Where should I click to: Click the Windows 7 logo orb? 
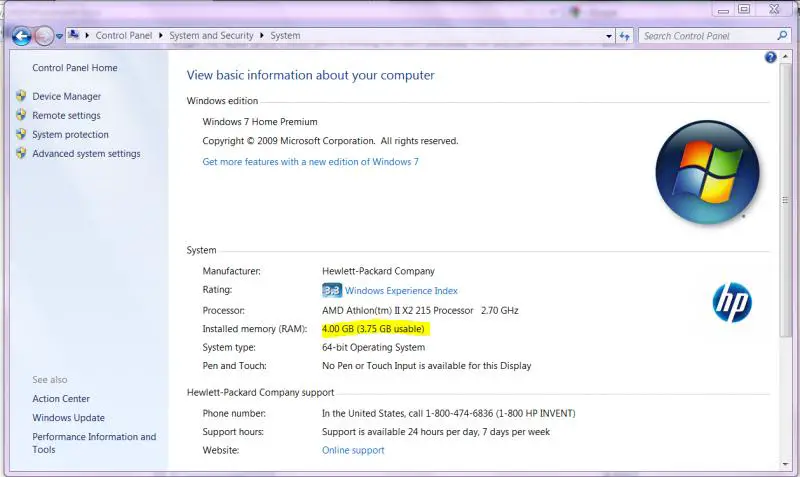[707, 172]
